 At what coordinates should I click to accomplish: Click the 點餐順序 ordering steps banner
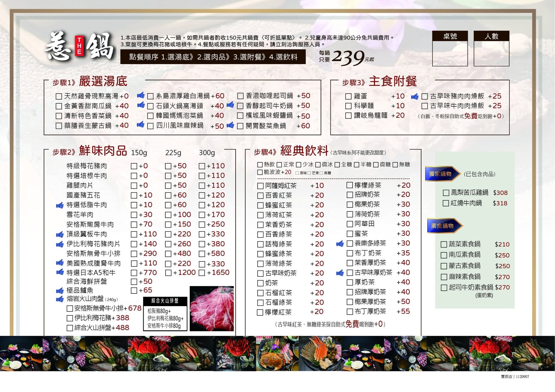pyautogui.click(x=213, y=57)
